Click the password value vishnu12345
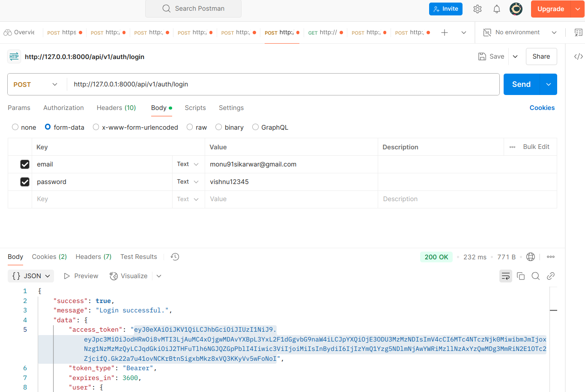 tap(229, 182)
